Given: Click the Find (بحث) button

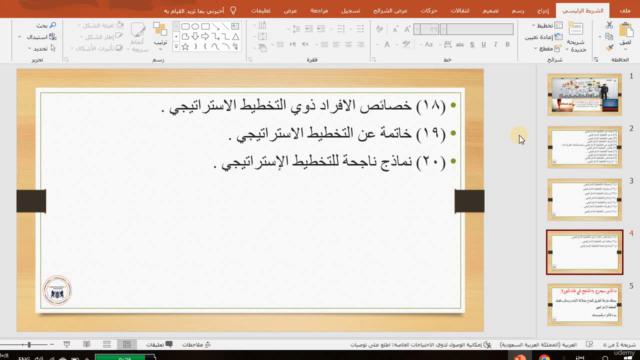Looking at the screenshot, I should tap(46, 26).
